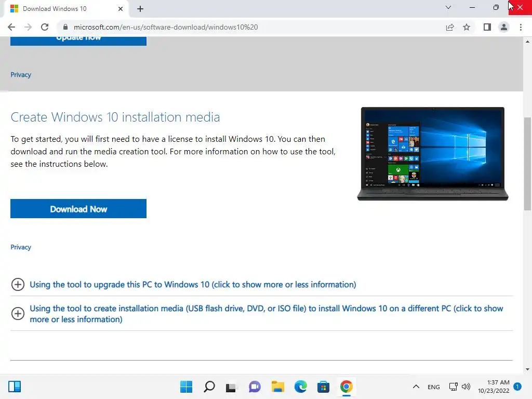
Task: Click 'Create Windows 10 installation media' heading
Action: tap(115, 117)
